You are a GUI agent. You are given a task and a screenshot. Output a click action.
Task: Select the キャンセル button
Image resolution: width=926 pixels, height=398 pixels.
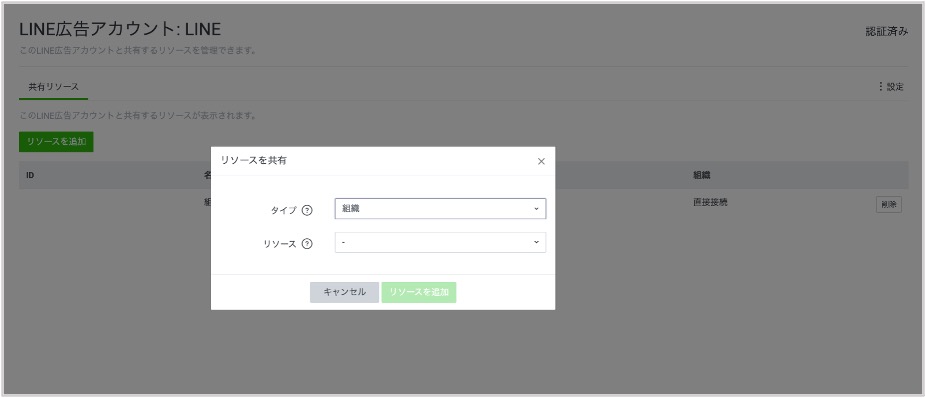(x=344, y=292)
